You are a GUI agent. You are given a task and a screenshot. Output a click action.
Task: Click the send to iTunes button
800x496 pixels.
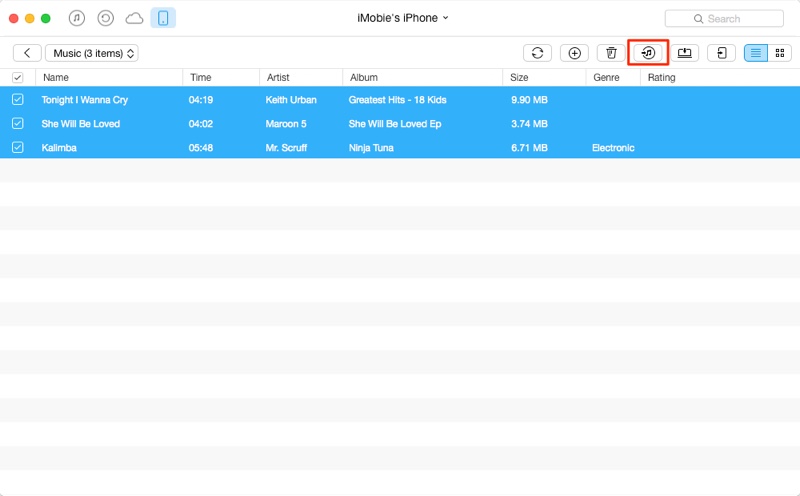pyautogui.click(x=648, y=53)
